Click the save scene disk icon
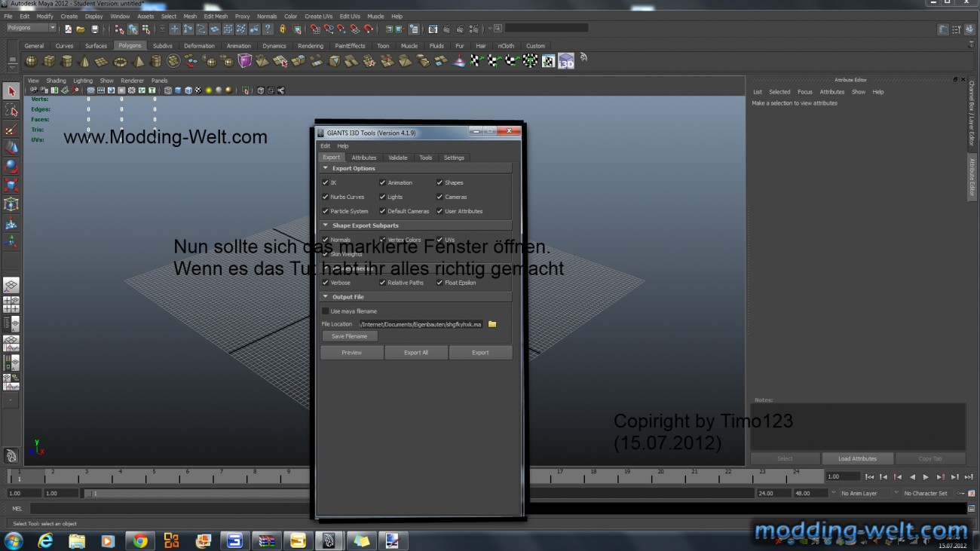 pos(94,29)
